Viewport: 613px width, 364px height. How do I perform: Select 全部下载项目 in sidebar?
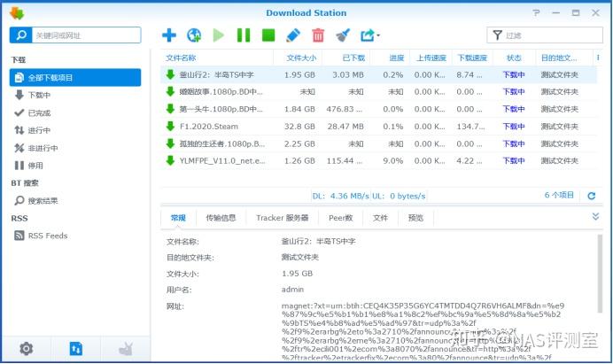point(75,77)
